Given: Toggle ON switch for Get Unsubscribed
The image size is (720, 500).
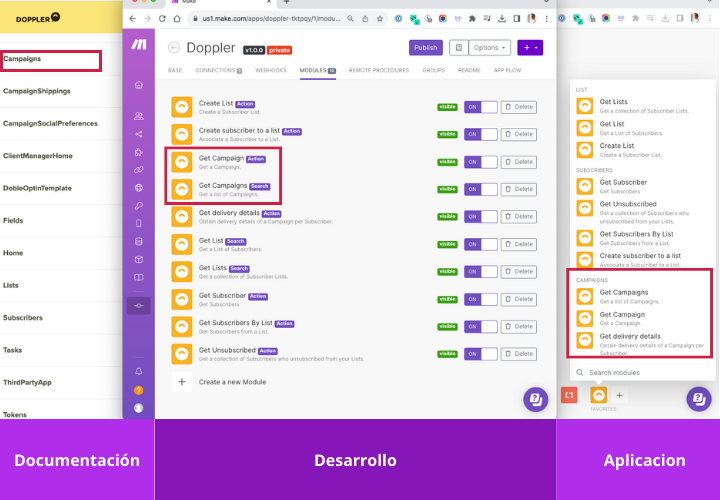Looking at the screenshot, I should (x=480, y=354).
